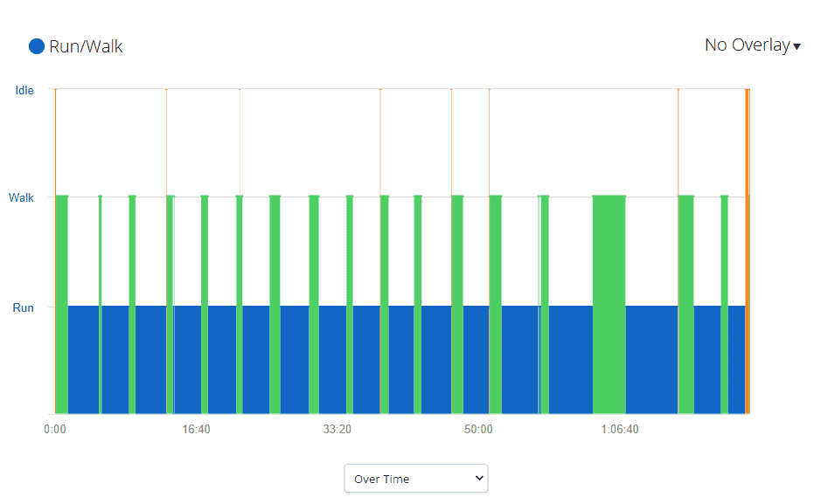814x504 pixels.
Task: Click the Walk axis label
Action: [x=21, y=197]
